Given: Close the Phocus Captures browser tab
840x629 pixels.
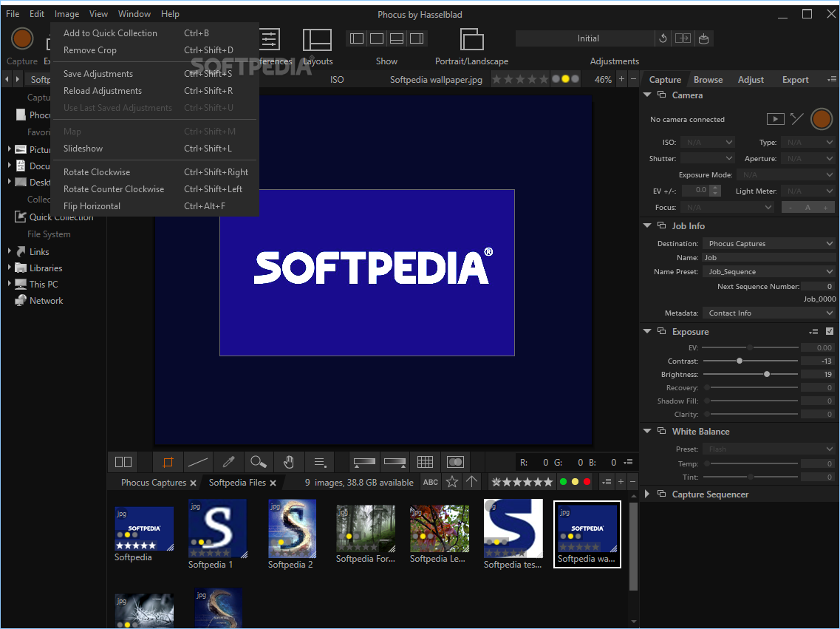Looking at the screenshot, I should pyautogui.click(x=193, y=483).
